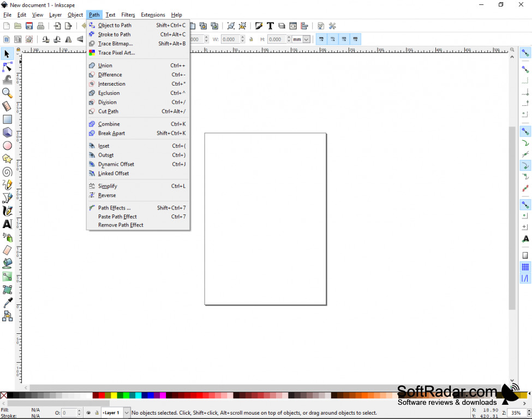
Task: Select the Node editing tool
Action: click(x=7, y=67)
